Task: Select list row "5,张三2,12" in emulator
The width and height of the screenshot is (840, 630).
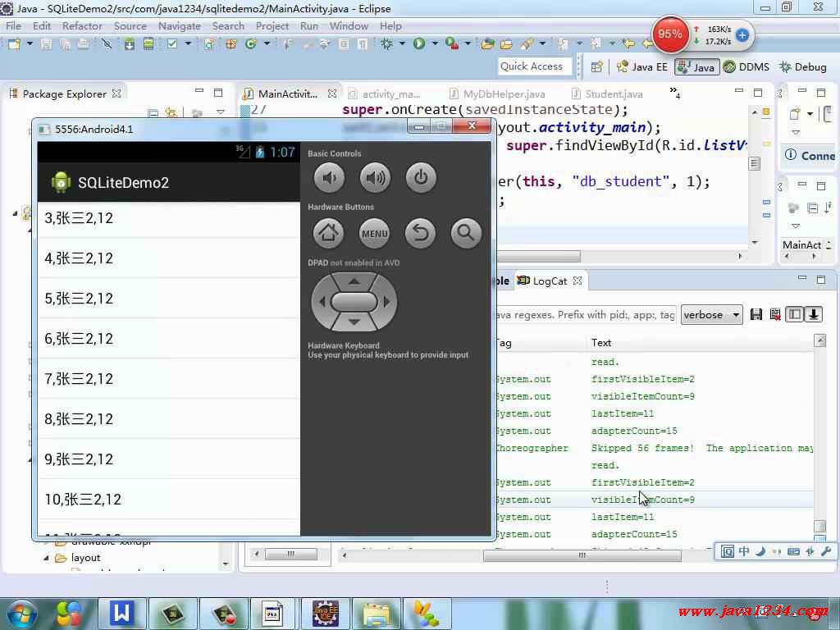Action: click(169, 299)
